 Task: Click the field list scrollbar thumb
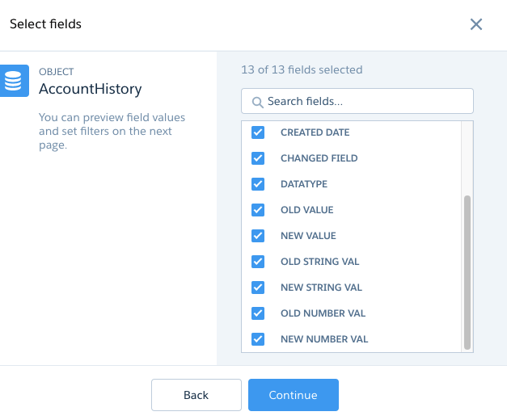467,272
